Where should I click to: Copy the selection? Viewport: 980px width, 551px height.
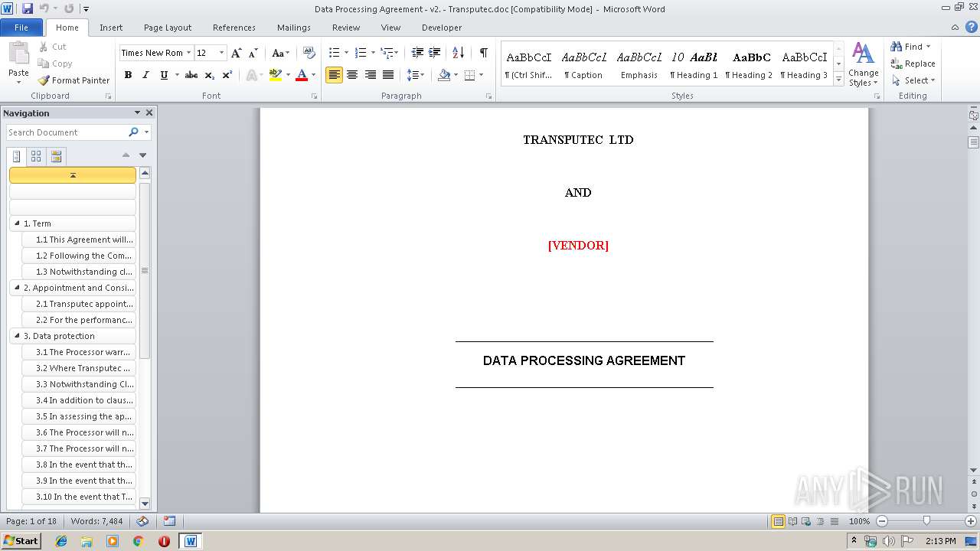click(55, 64)
